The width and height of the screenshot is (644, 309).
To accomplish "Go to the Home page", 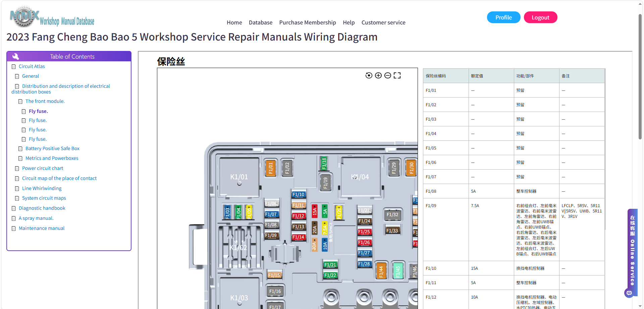I will (234, 22).
